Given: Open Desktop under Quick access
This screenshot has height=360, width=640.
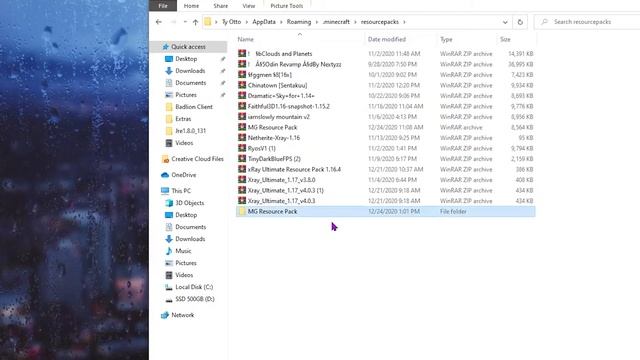Looking at the screenshot, I should point(186,59).
